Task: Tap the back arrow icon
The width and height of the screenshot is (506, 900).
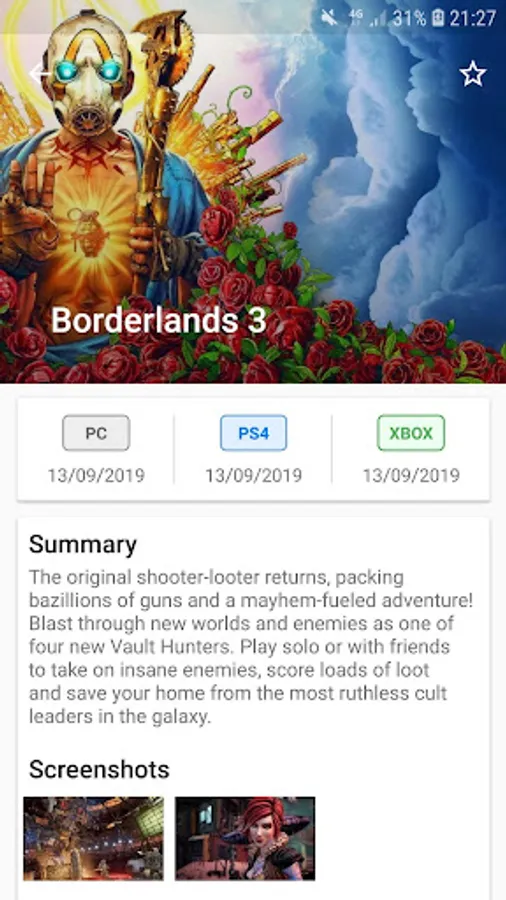Action: [x=39, y=73]
